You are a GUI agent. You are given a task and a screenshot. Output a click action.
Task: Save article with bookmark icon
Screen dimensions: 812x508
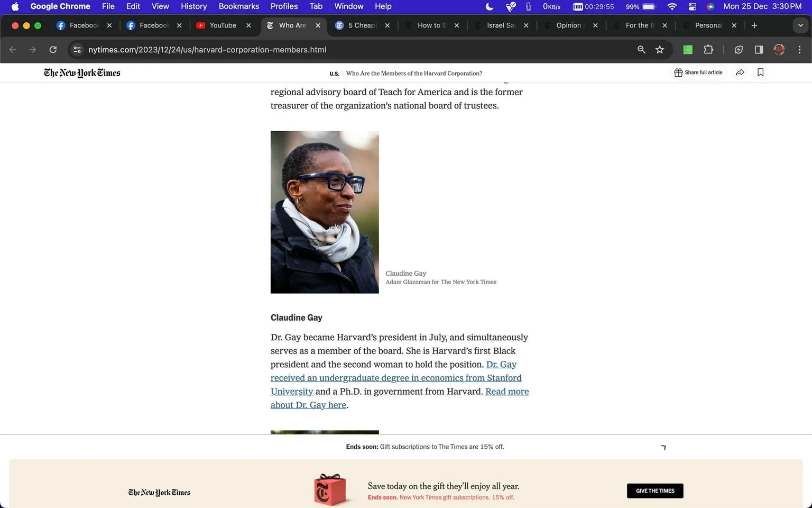pos(760,72)
